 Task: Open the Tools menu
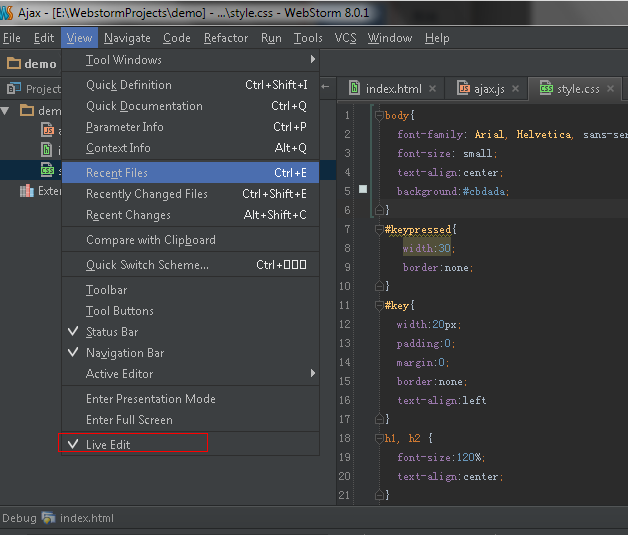pos(308,38)
